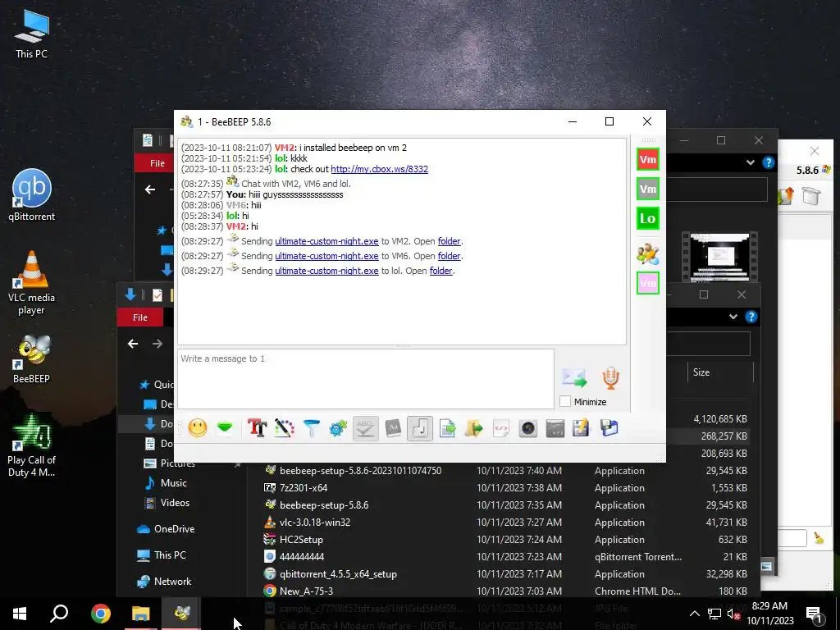Click the blue floppy disks save chat icon
Screen dimensions: 840x630
(609, 428)
